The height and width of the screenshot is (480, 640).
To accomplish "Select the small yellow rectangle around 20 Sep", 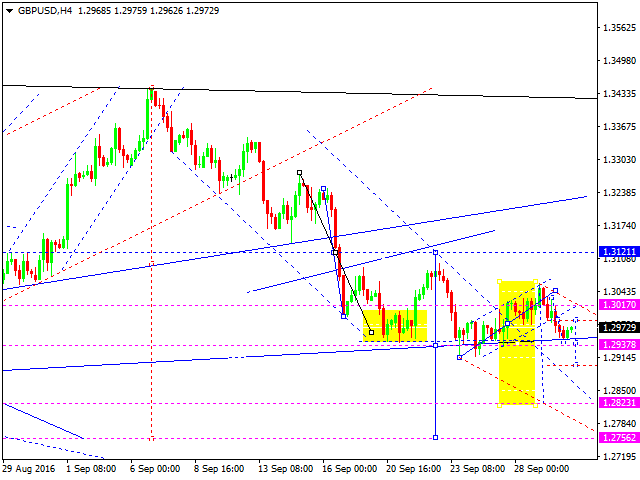I will pyautogui.click(x=395, y=326).
